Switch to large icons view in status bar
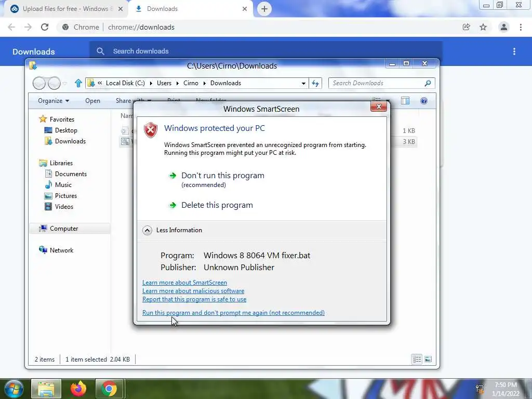Image resolution: width=532 pixels, height=399 pixels. [x=428, y=359]
